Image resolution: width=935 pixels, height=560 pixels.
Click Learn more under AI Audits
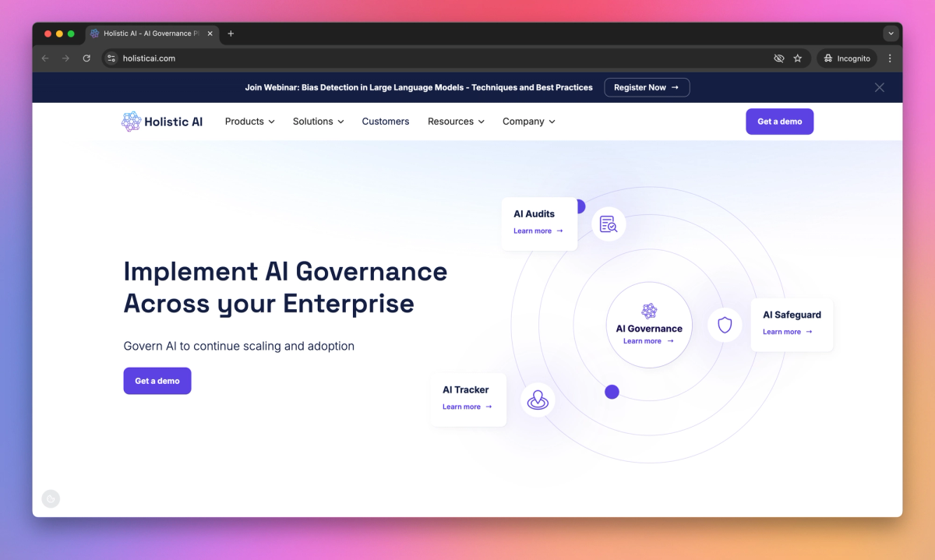pos(538,231)
